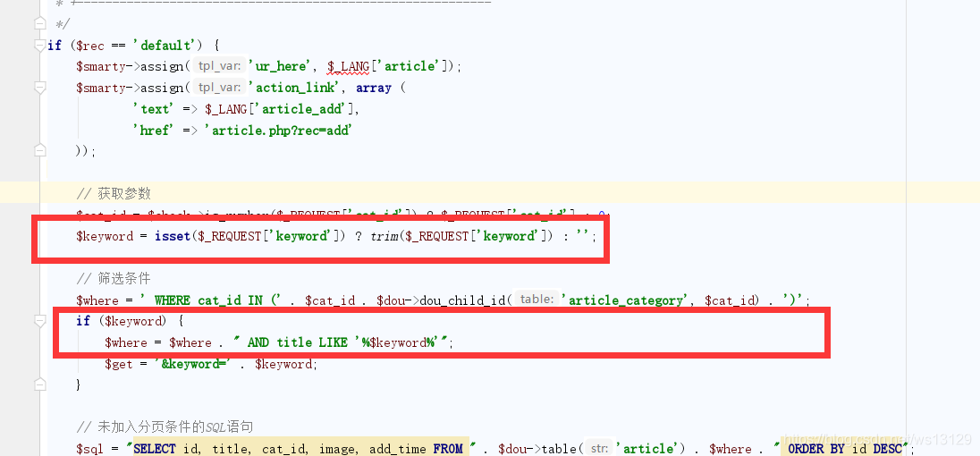Click the 'article' string in table() call
The height and width of the screenshot is (456, 980).
tap(648, 449)
